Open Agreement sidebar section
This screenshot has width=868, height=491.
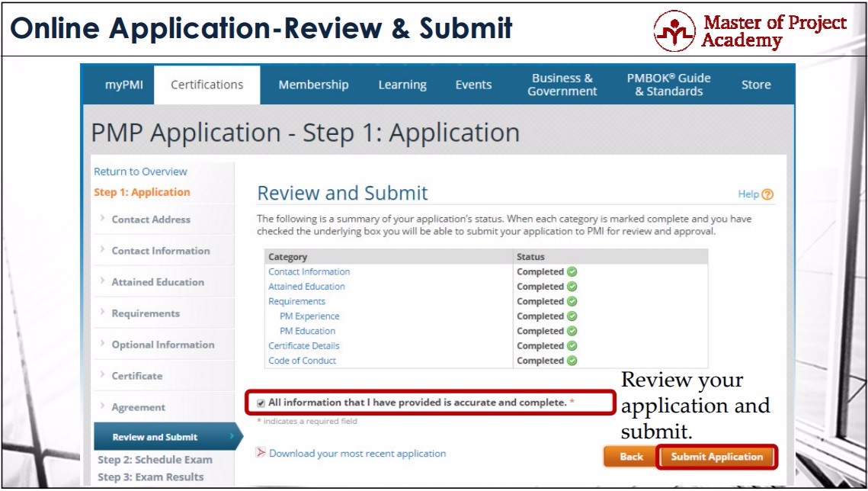click(139, 407)
